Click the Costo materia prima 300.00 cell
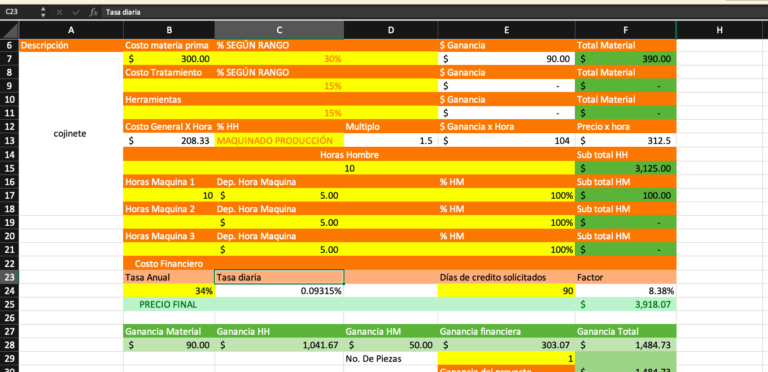The height and width of the screenshot is (372, 768). pyautogui.click(x=169, y=59)
